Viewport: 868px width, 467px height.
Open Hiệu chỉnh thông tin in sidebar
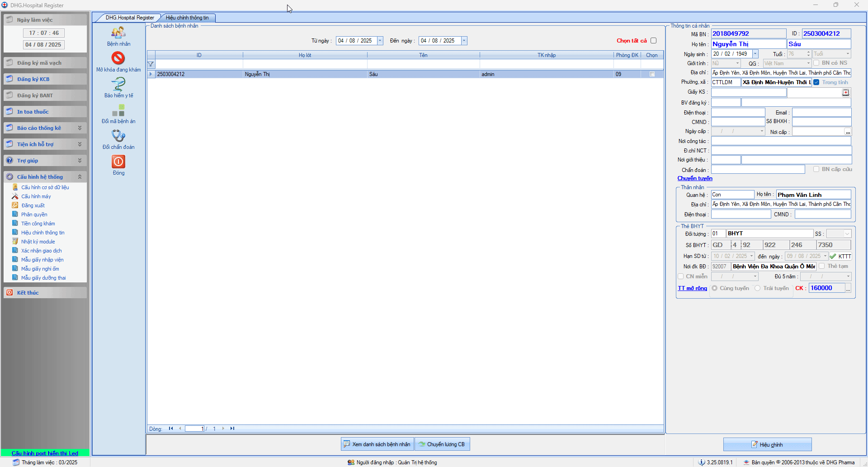click(42, 233)
